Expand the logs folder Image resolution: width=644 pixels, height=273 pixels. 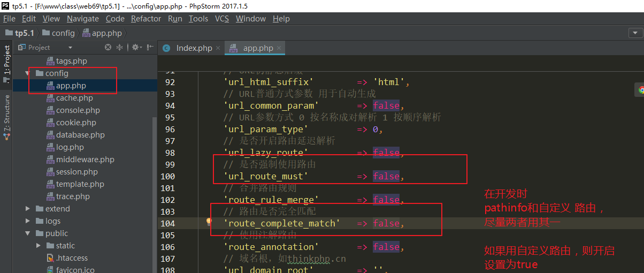28,221
